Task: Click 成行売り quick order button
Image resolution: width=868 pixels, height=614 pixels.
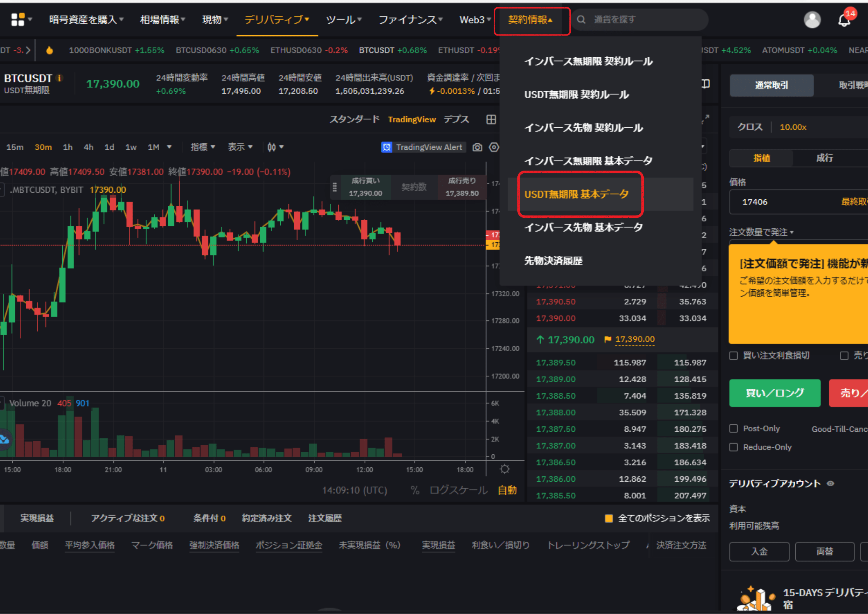Action: click(462, 187)
